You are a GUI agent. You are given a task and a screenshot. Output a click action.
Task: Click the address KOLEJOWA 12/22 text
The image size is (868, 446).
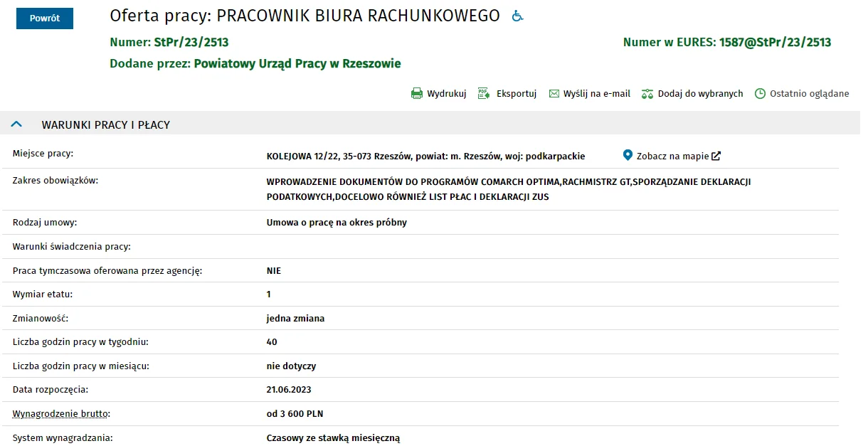point(425,156)
